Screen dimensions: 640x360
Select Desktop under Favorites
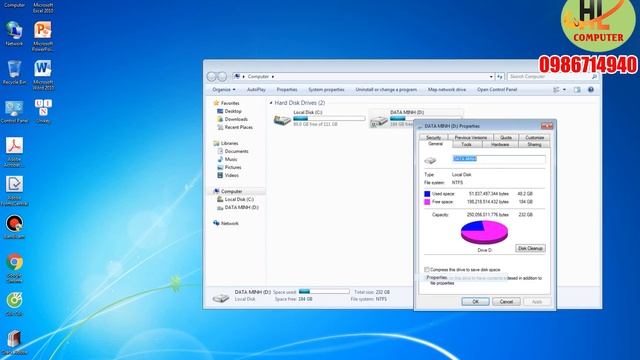coord(229,111)
